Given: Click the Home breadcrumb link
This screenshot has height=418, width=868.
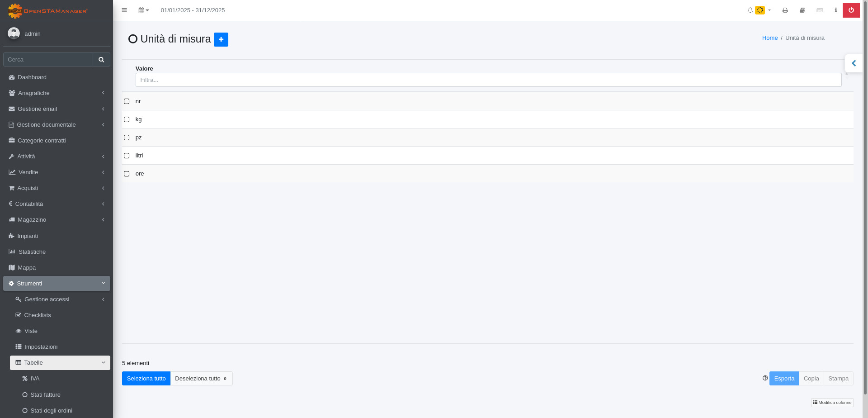Looking at the screenshot, I should point(769,38).
